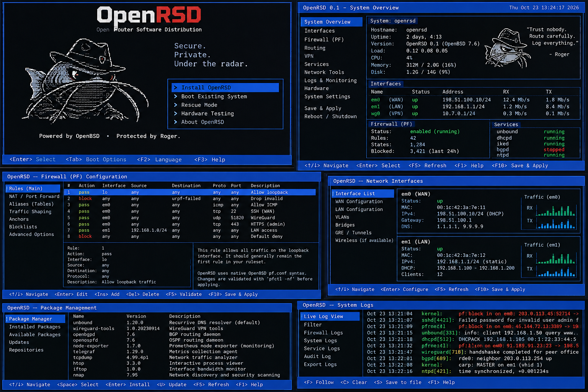
Task: Open About OpenRSD entry
Action: [203, 122]
